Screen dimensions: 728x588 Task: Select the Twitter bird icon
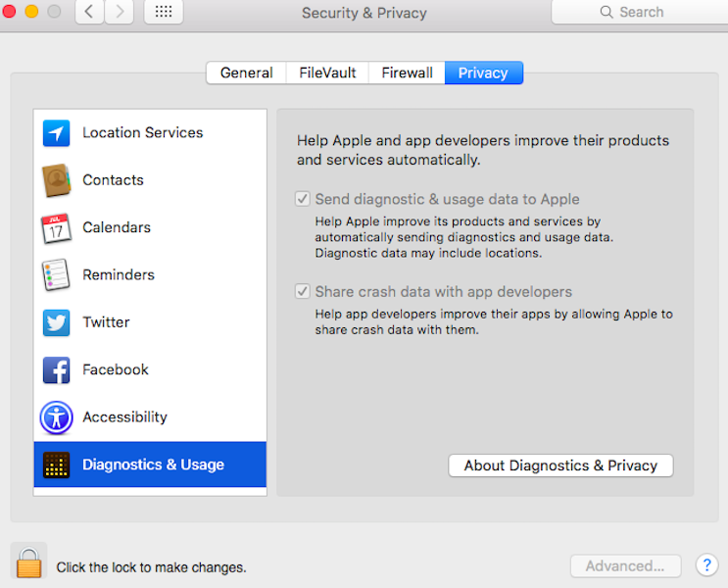coord(56,322)
